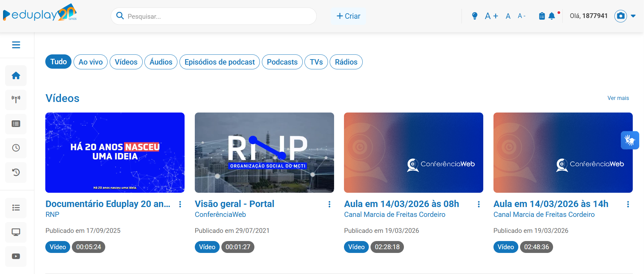Play the Há 20 anos nasceu thumbnail
Viewport: 644px width, 274px height.
point(115,153)
